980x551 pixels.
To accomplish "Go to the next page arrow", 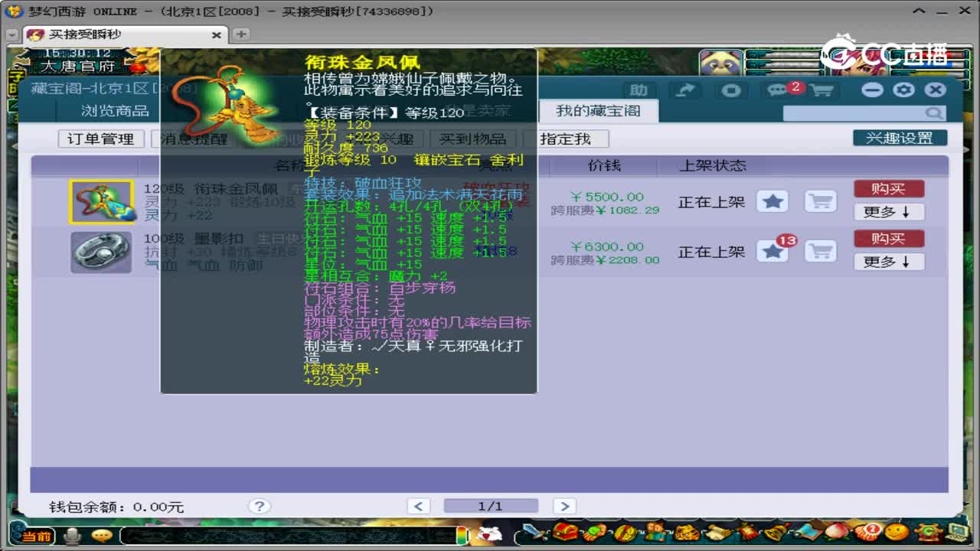I will tap(563, 506).
